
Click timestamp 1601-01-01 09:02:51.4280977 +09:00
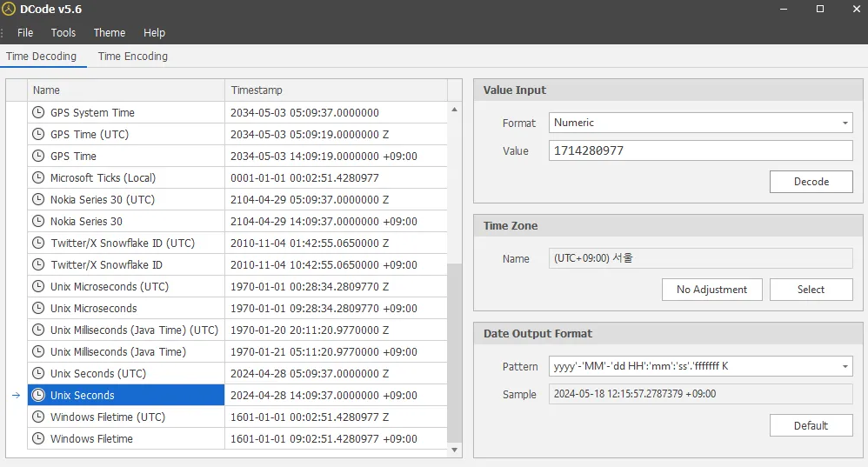(324, 439)
